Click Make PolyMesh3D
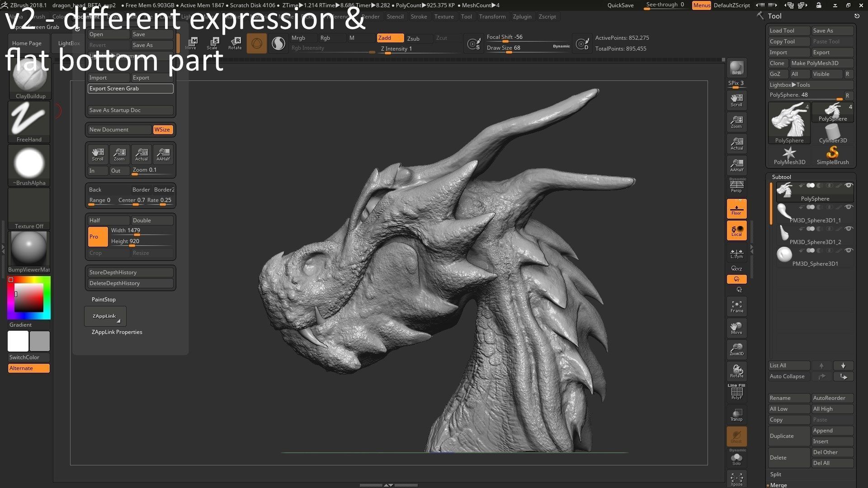Screen dimensions: 868x488 click(821, 63)
